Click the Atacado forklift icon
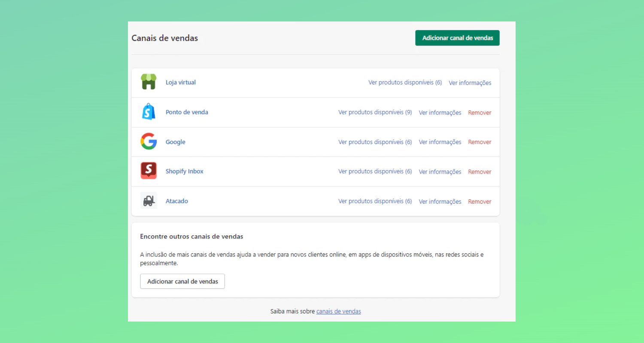Image resolution: width=644 pixels, height=343 pixels. 149,201
